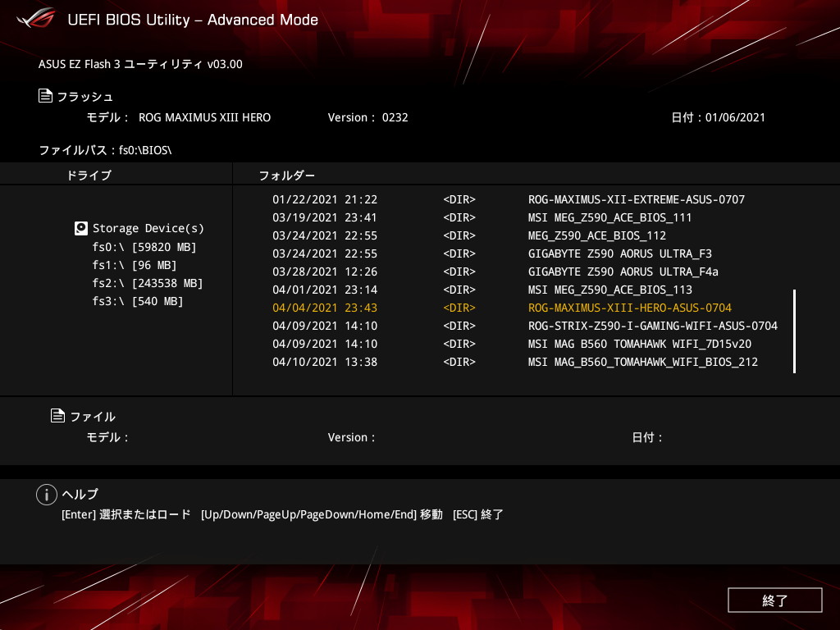840x630 pixels.
Task: Click the folder list scrollbar
Action: tap(794, 331)
